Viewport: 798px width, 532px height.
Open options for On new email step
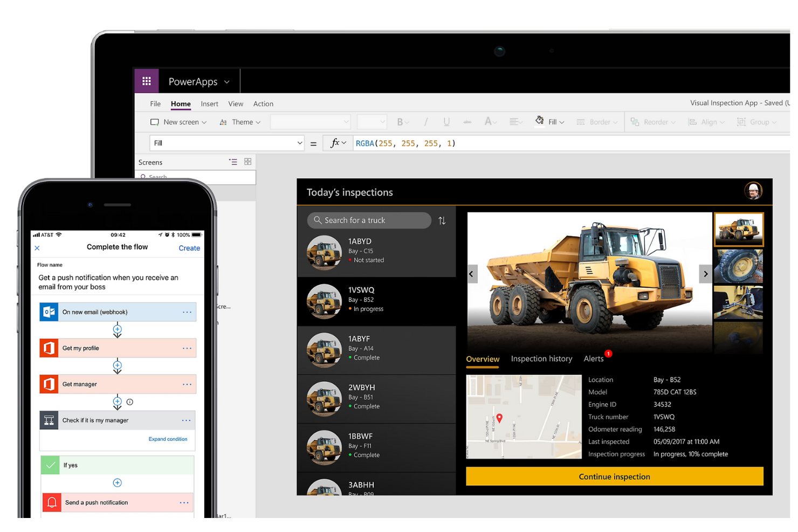(187, 312)
